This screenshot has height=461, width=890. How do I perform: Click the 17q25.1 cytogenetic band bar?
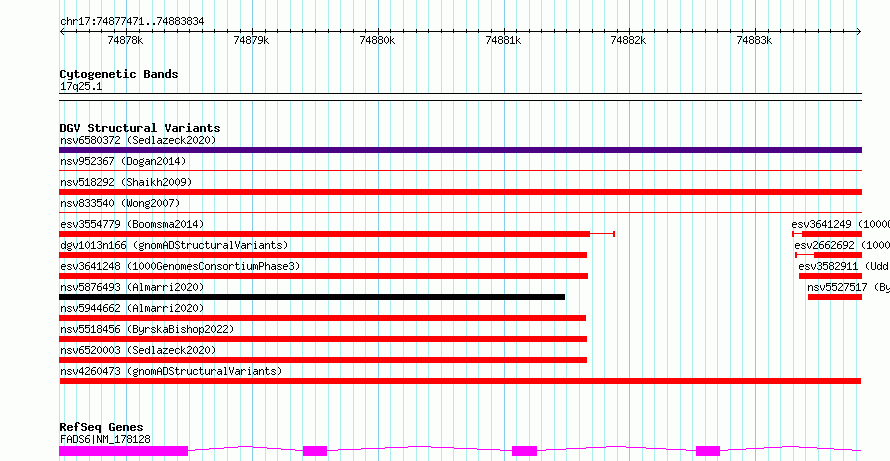click(460, 97)
